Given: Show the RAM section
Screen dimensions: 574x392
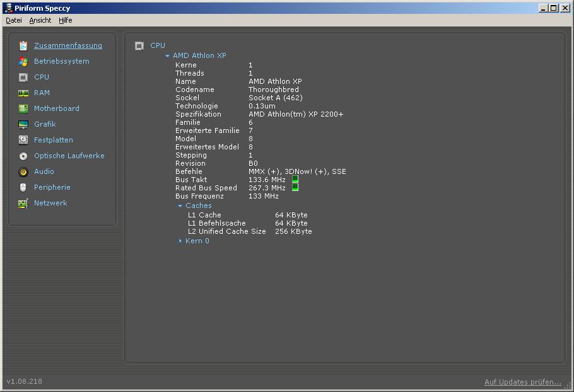Looking at the screenshot, I should point(42,93).
